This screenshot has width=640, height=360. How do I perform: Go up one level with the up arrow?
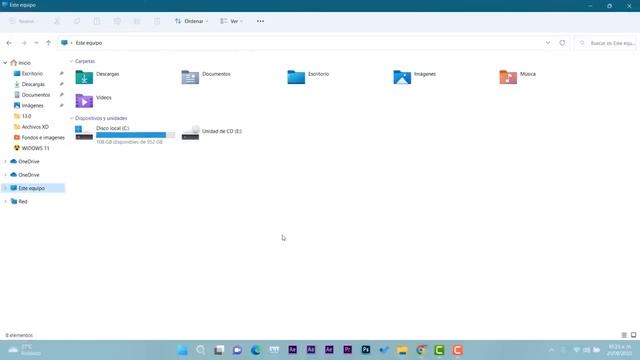click(48, 43)
